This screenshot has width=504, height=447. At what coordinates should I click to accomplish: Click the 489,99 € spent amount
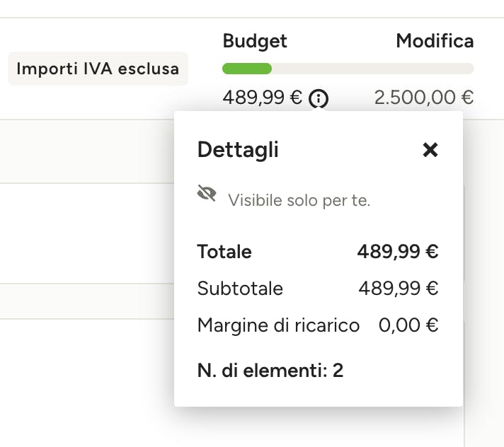(263, 98)
